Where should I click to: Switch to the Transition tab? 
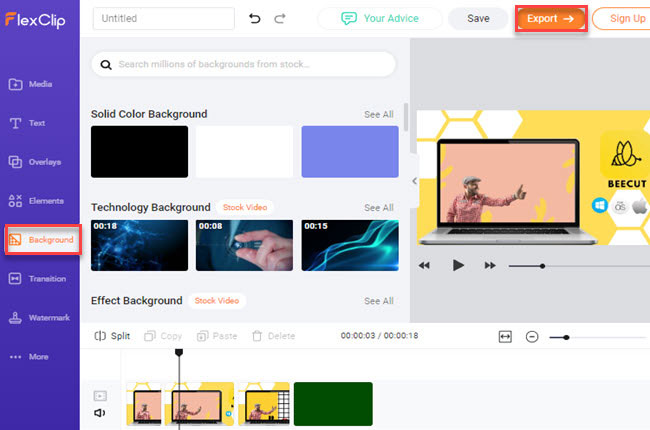(40, 279)
